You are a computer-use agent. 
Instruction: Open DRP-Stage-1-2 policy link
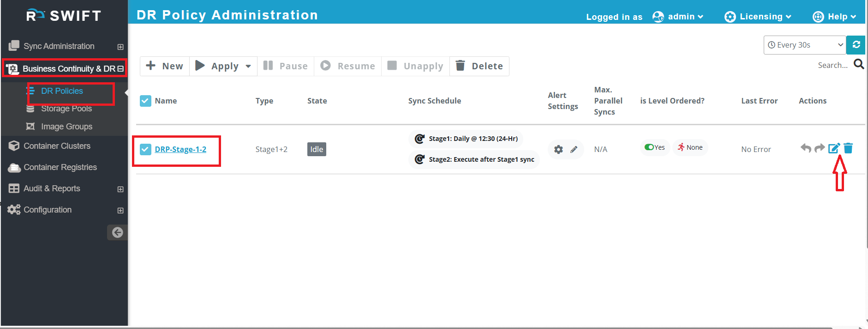pos(180,149)
